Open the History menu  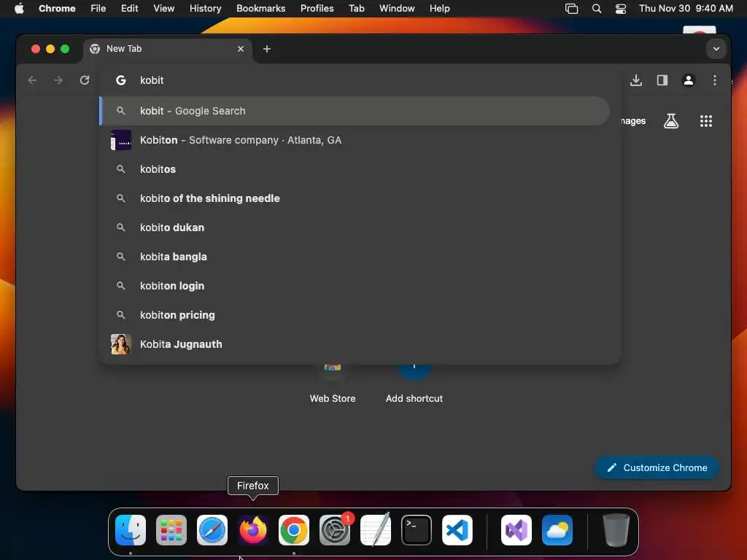tap(205, 8)
